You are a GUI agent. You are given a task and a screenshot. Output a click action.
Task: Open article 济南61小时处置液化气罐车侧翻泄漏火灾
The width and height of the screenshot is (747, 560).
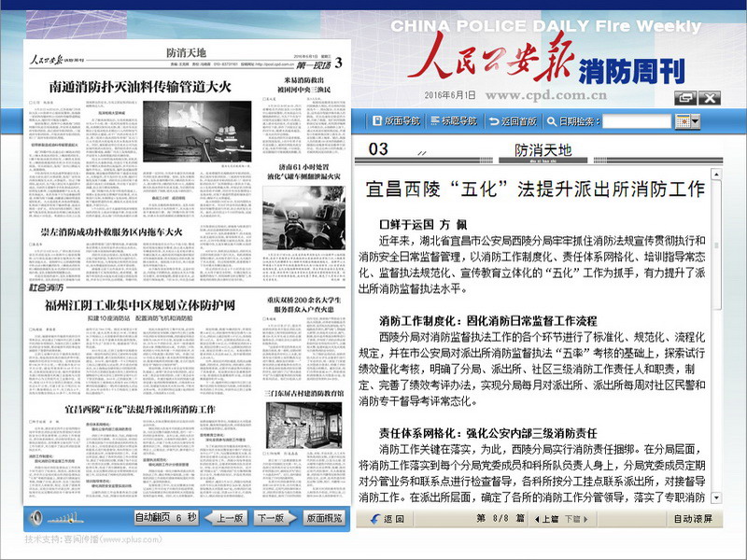click(303, 172)
